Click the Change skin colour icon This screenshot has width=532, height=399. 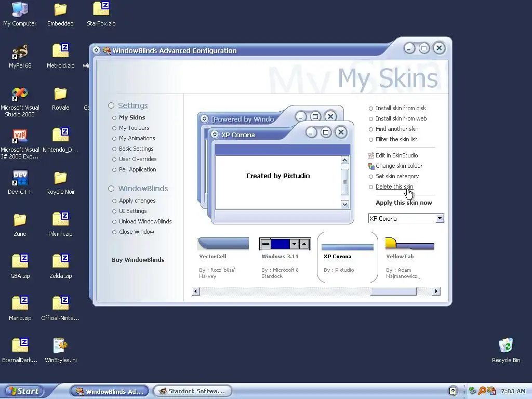[371, 166]
